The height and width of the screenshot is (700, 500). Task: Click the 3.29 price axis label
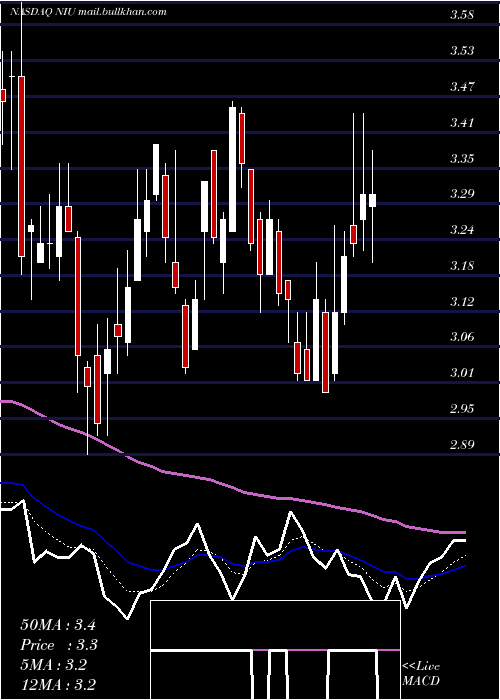click(462, 194)
